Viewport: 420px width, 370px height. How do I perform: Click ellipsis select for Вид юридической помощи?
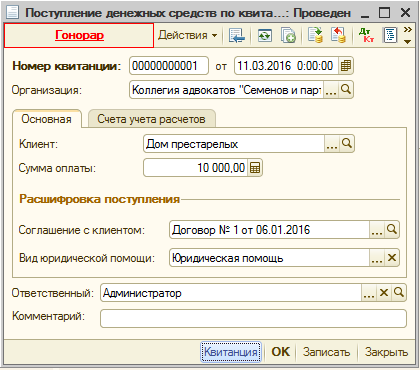[377, 258]
